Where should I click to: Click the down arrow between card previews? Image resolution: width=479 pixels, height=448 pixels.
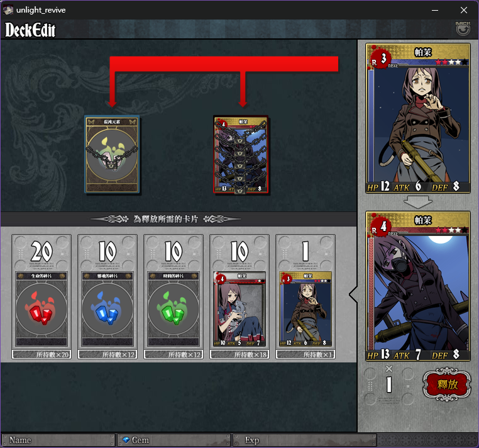click(417, 202)
